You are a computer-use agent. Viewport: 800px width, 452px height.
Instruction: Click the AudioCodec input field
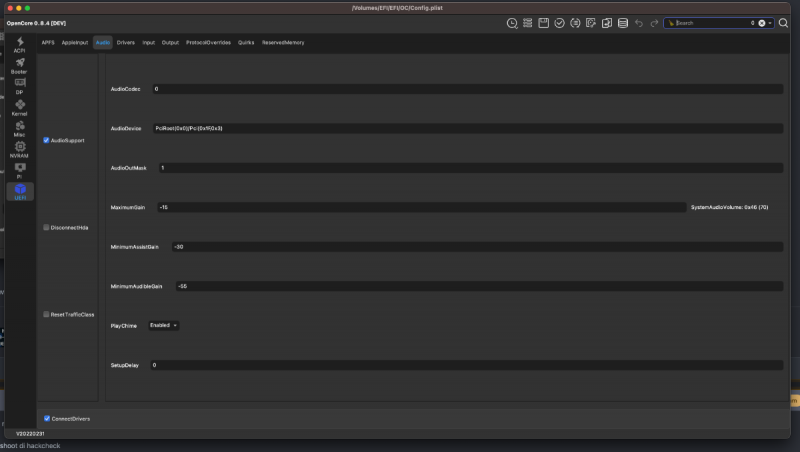[x=467, y=89]
